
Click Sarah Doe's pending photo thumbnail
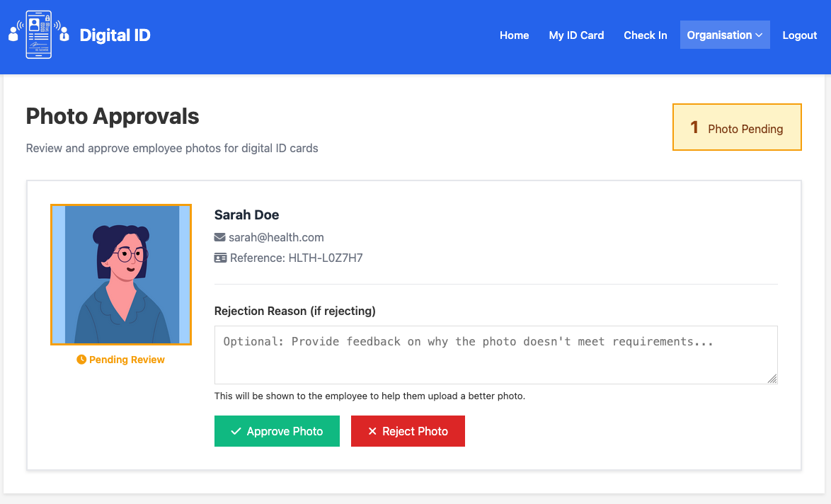[121, 275]
